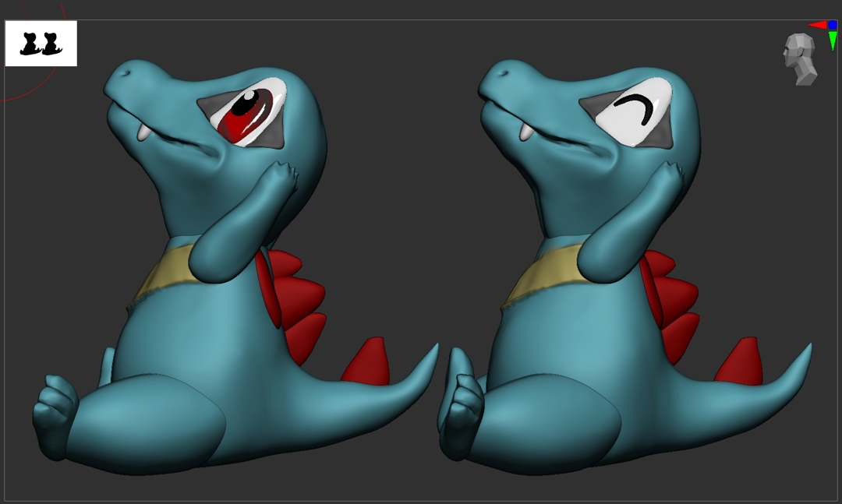This screenshot has height=504, width=842.
Task: Click the left model's white fang
Action: (x=143, y=132)
